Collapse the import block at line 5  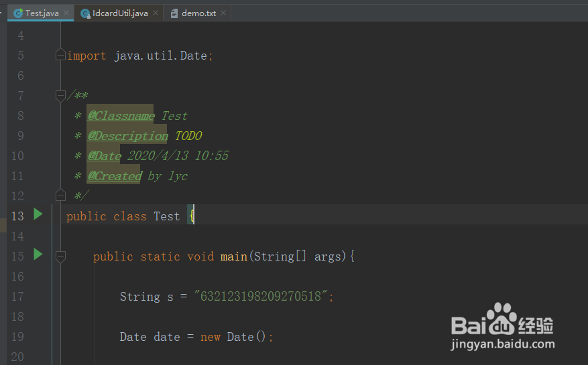[60, 56]
